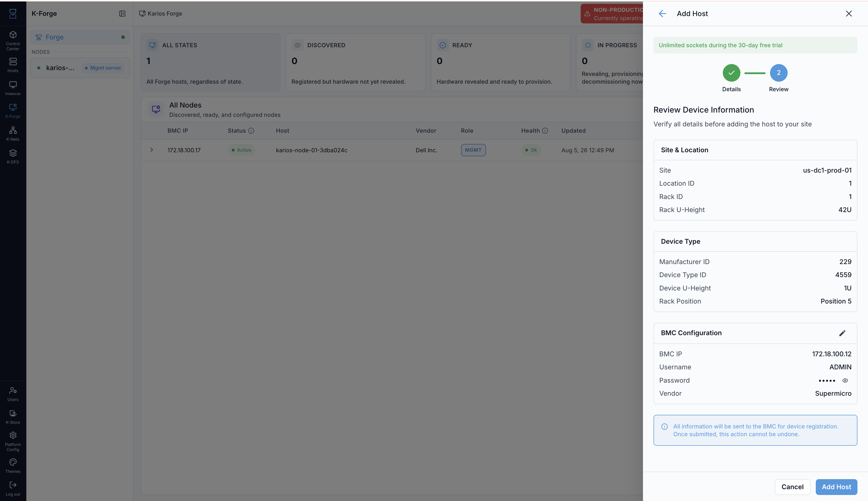Click BMC IP value 172.18.100.12

click(x=832, y=354)
